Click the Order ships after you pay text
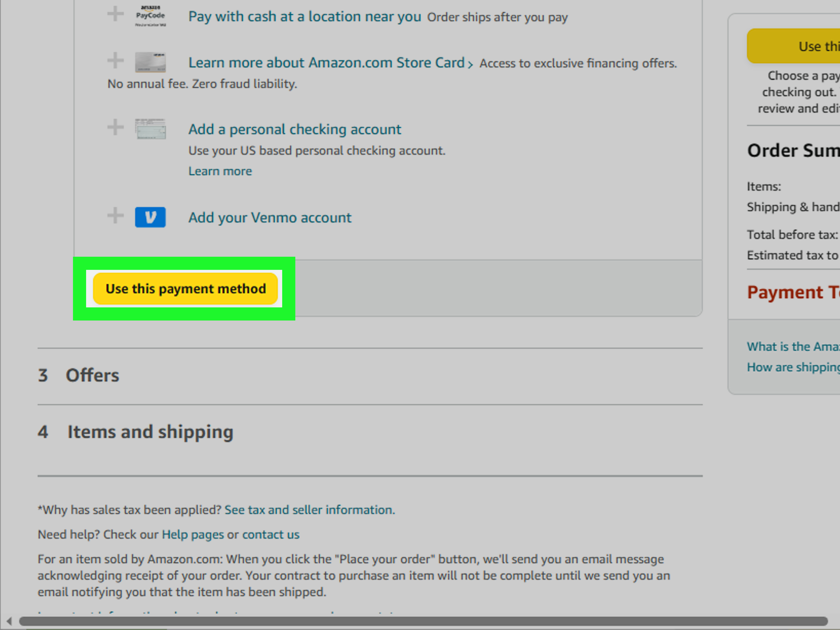Image resolution: width=840 pixels, height=630 pixels. click(x=497, y=18)
